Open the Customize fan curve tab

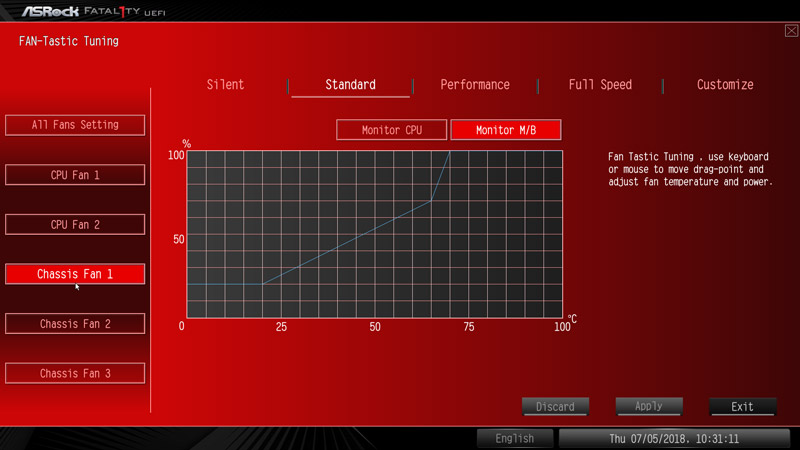[x=725, y=85]
